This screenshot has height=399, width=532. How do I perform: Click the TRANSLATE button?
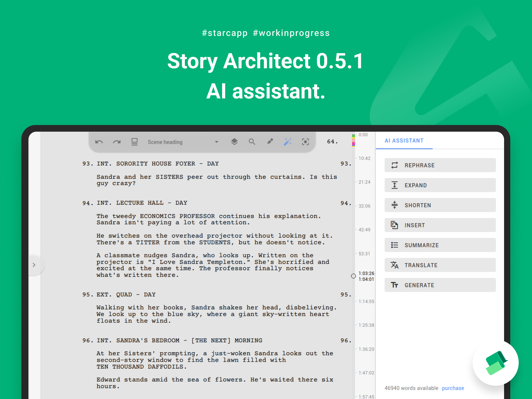coord(440,265)
